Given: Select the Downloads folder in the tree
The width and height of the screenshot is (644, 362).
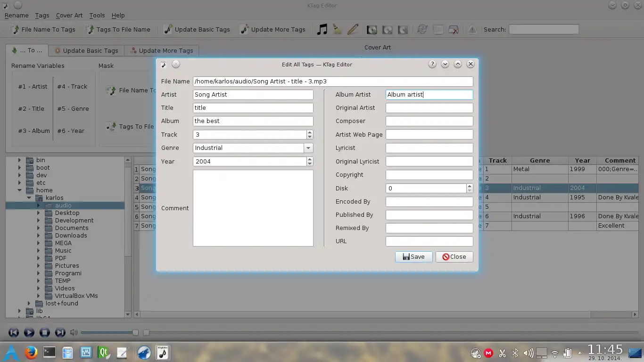Looking at the screenshot, I should point(71,236).
